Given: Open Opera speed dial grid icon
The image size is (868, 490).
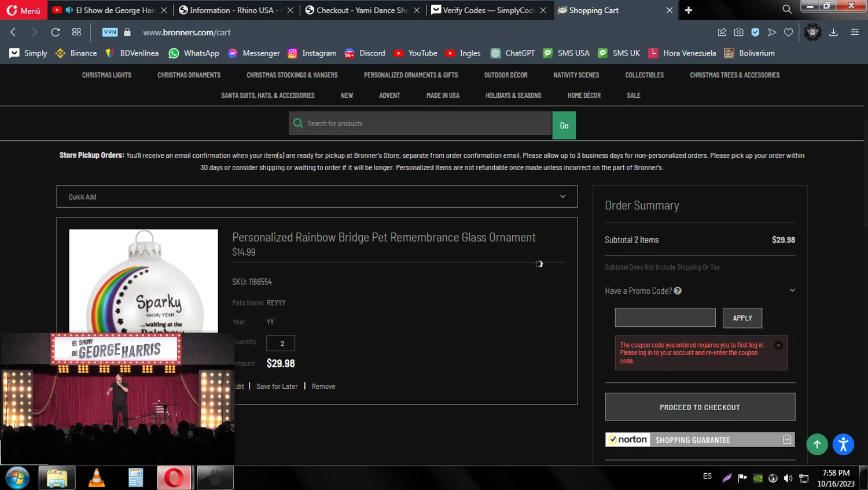Looking at the screenshot, I should pyautogui.click(x=76, y=32).
